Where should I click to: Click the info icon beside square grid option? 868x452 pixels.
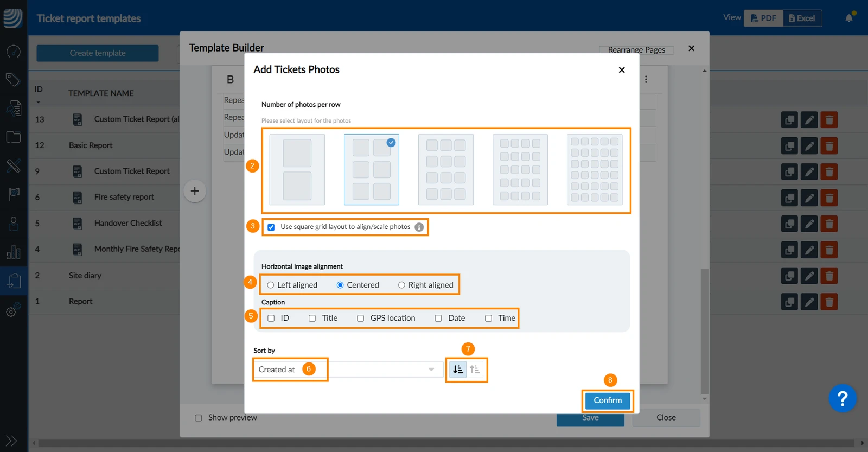tap(419, 227)
